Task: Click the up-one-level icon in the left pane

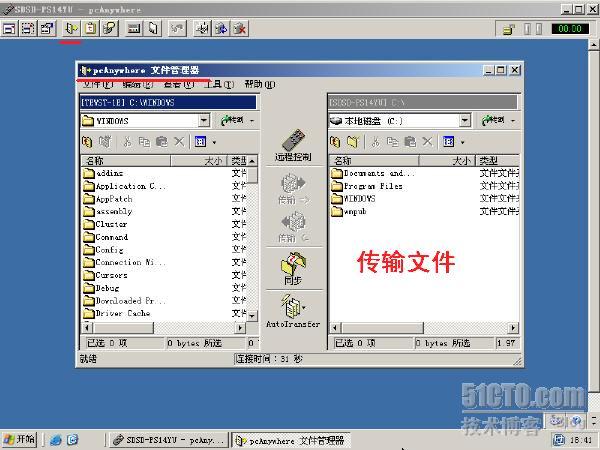Action: click(x=87, y=142)
